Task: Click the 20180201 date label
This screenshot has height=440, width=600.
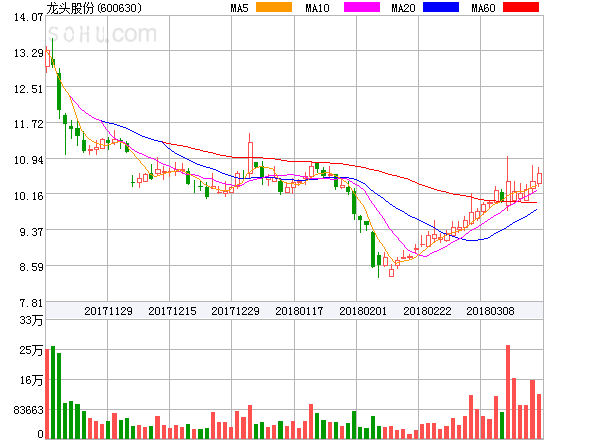Action: pos(363,311)
